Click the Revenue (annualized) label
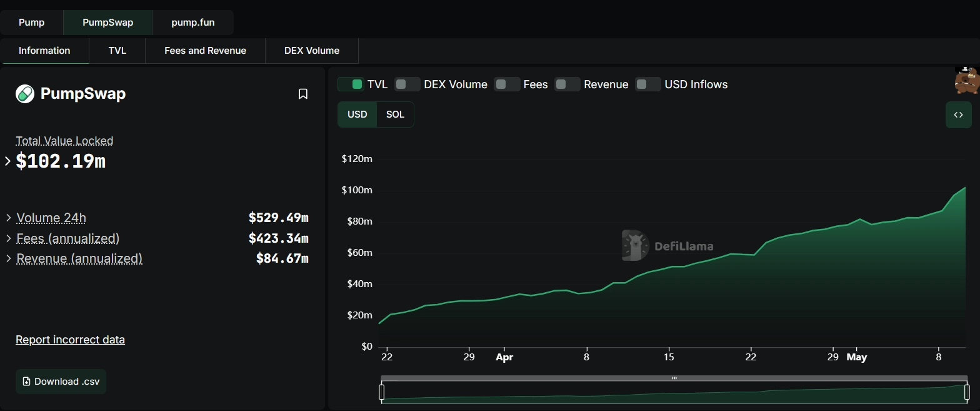The image size is (980, 411). pos(79,258)
